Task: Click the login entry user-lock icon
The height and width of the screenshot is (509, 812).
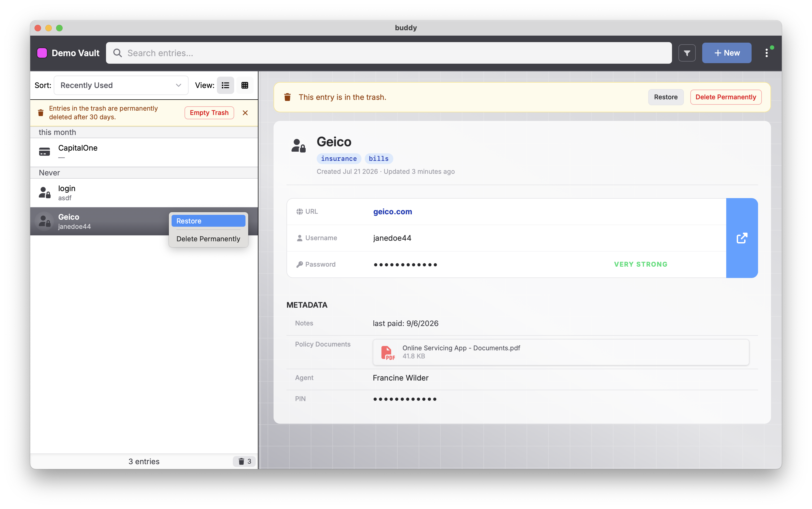Action: [x=45, y=192]
